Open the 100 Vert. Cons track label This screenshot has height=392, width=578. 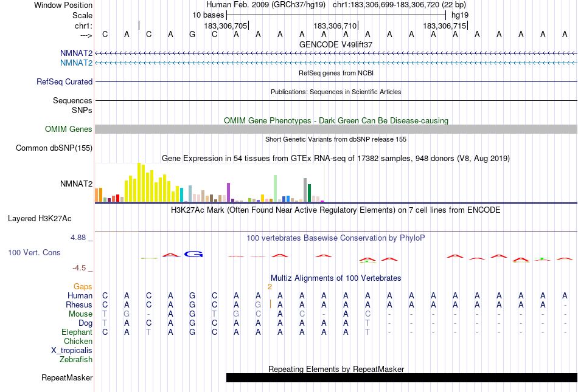pos(34,252)
